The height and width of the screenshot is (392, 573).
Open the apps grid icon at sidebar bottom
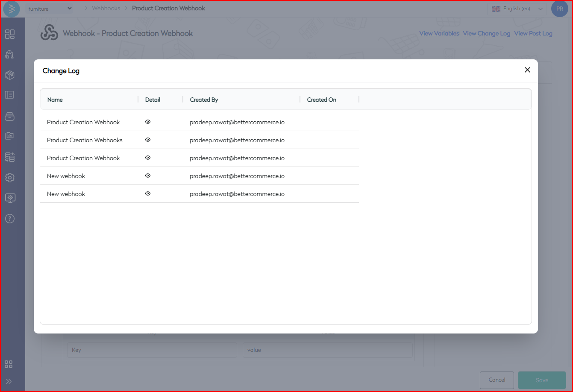click(x=9, y=364)
